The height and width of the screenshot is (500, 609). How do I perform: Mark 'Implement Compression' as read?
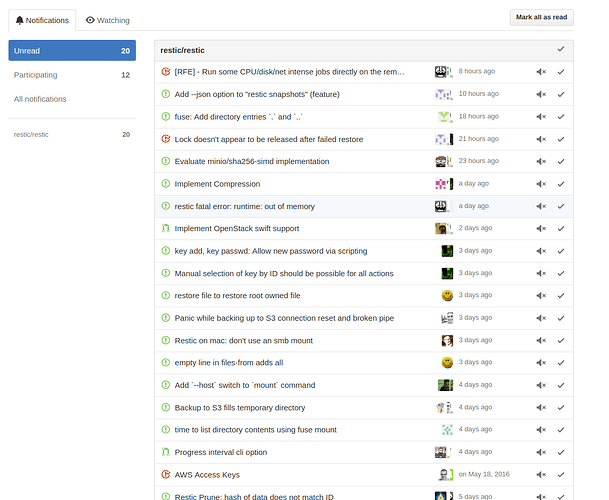(x=561, y=184)
